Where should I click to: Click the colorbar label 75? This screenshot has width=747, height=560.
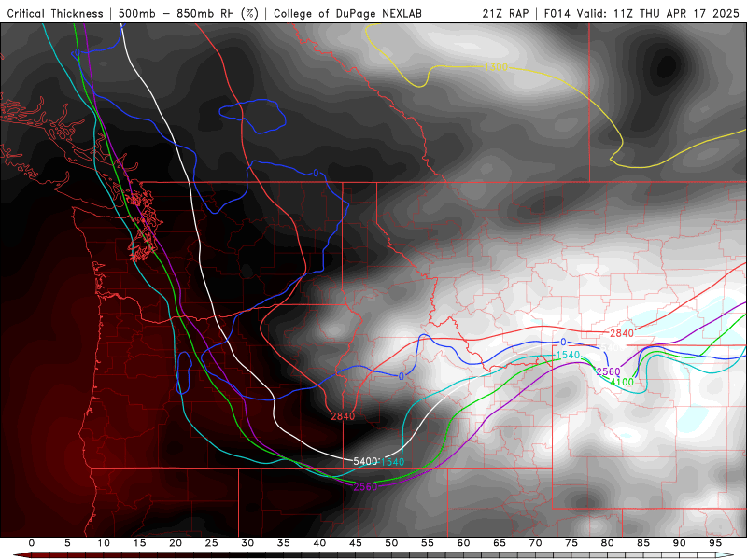point(571,543)
